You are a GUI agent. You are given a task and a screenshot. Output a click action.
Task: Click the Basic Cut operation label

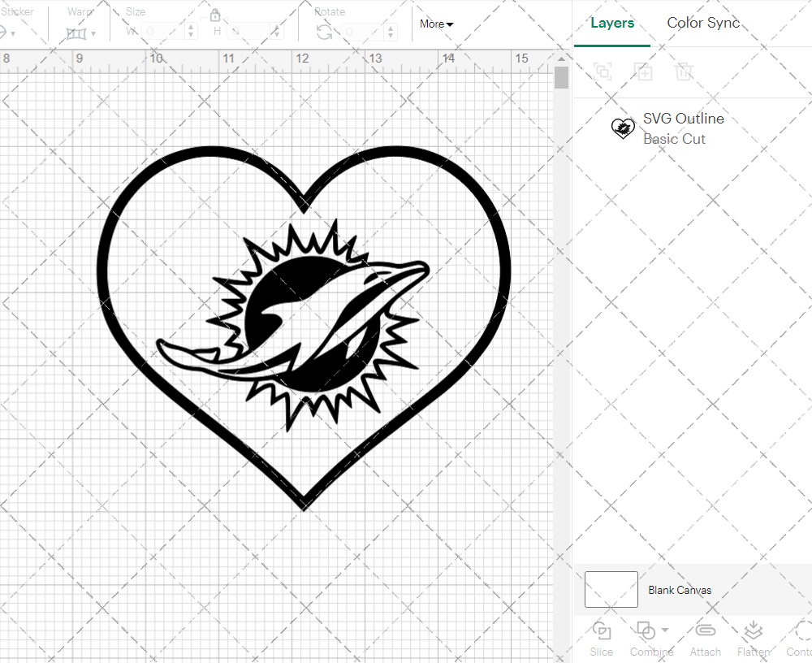(x=674, y=139)
